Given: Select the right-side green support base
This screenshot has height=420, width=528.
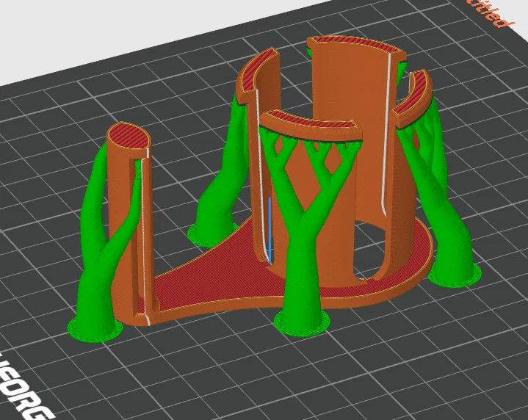Looking at the screenshot, I should coord(455,275).
